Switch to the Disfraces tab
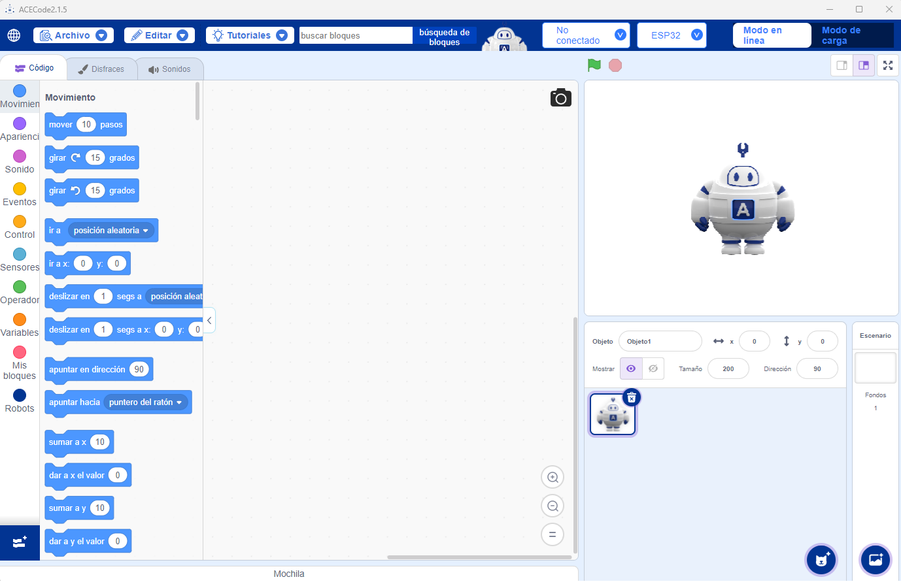Viewport: 901px width, 588px height. (101, 69)
